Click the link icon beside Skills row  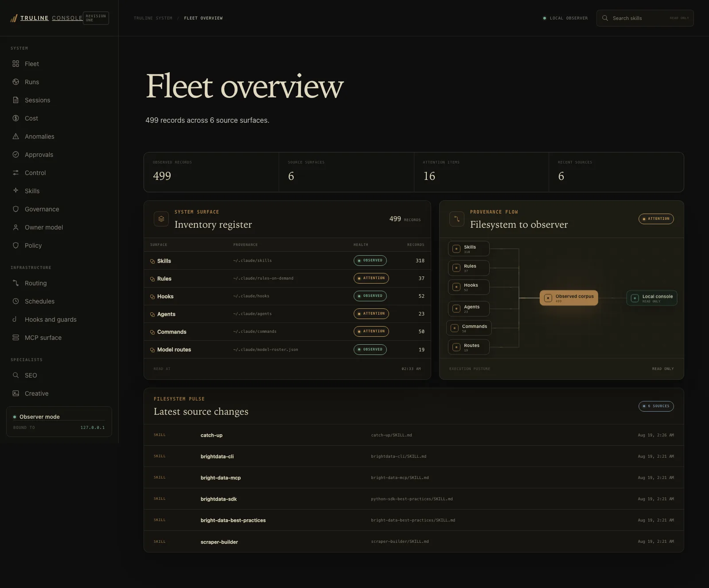pyautogui.click(x=152, y=261)
